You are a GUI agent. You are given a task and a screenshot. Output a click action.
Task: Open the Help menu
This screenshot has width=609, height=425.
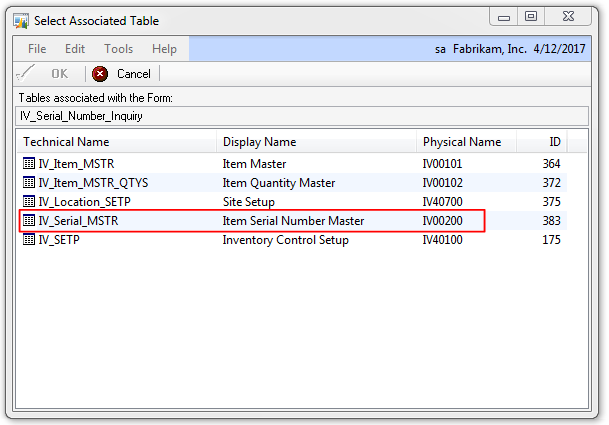[x=164, y=49]
